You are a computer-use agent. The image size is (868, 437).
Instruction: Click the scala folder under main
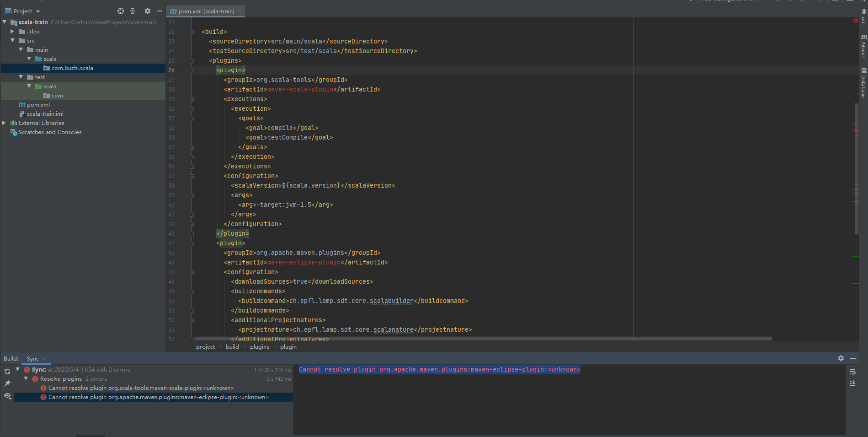50,59
